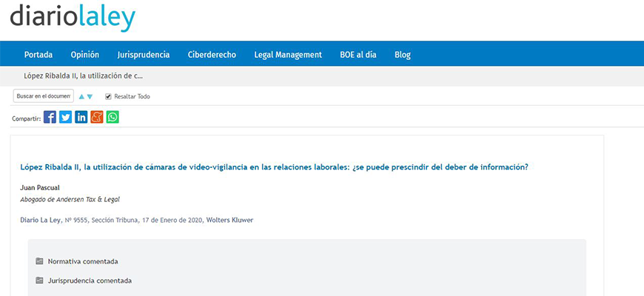Screen dimensions: 644x296
Task: Go to the Opinión section
Action: click(x=84, y=55)
